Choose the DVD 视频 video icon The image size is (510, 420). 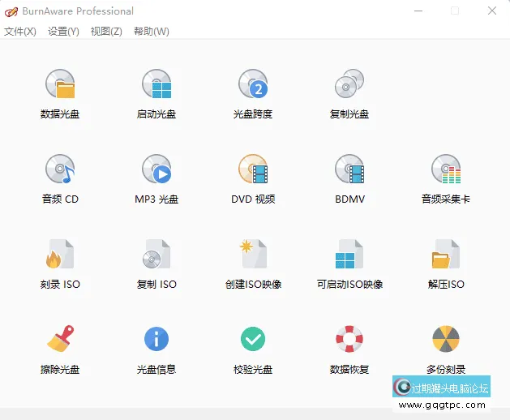(x=253, y=169)
